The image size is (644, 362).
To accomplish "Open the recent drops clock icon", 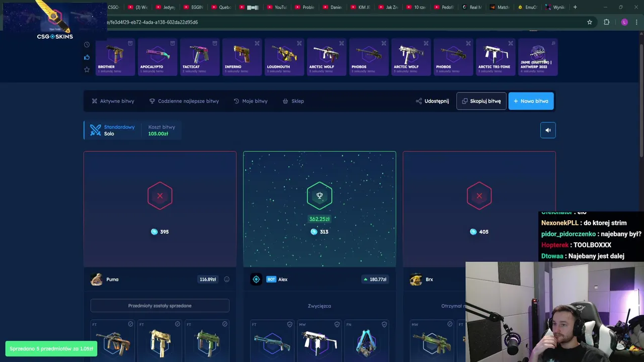I will pos(87,45).
